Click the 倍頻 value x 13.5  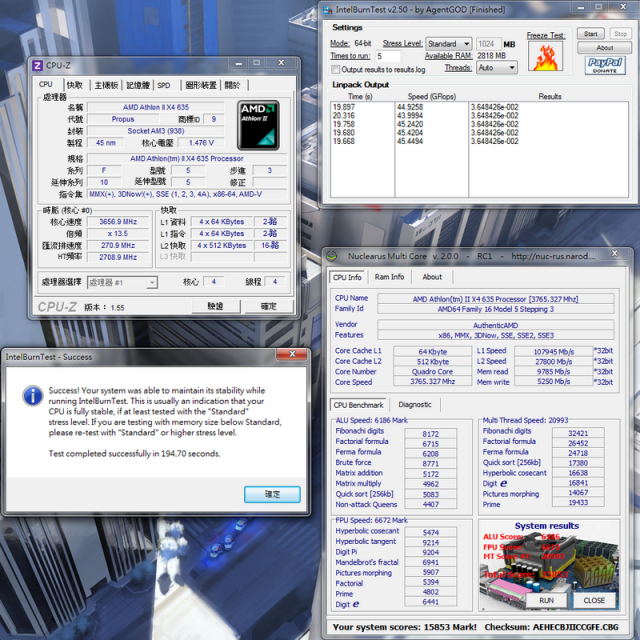click(118, 233)
